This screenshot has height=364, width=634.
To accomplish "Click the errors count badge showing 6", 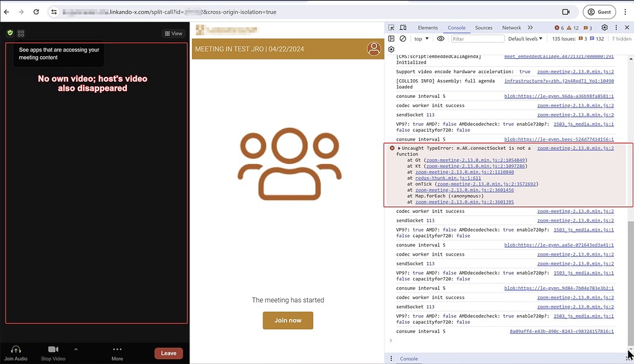I will (558, 27).
